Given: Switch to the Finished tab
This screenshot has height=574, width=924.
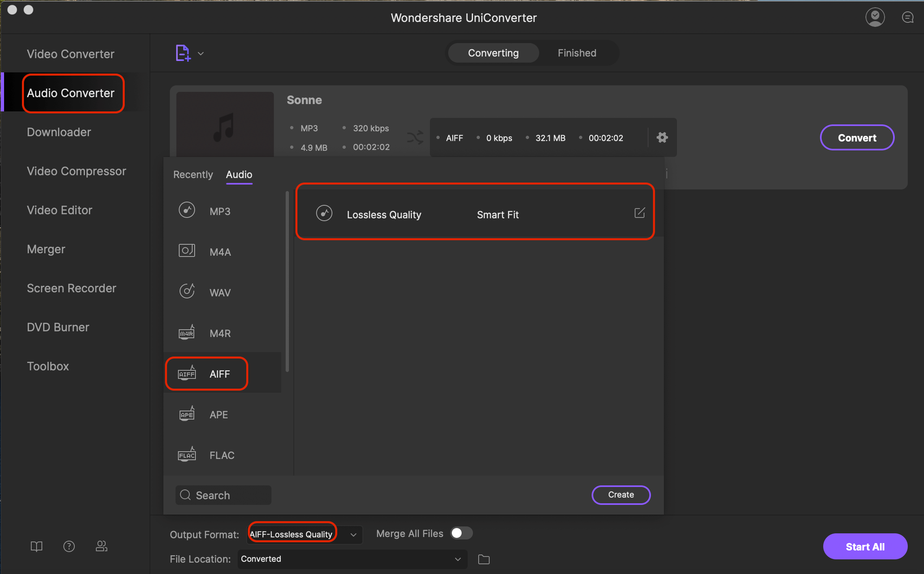Looking at the screenshot, I should pos(576,52).
